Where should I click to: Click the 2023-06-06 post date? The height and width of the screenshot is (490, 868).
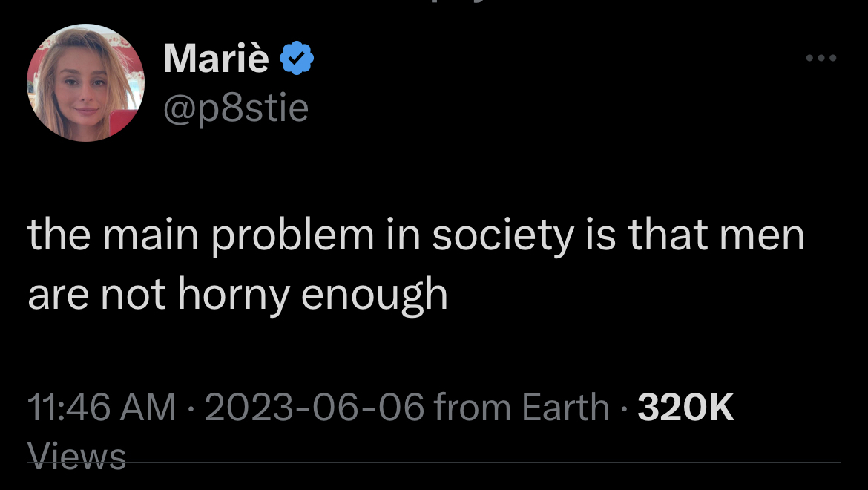tap(314, 407)
